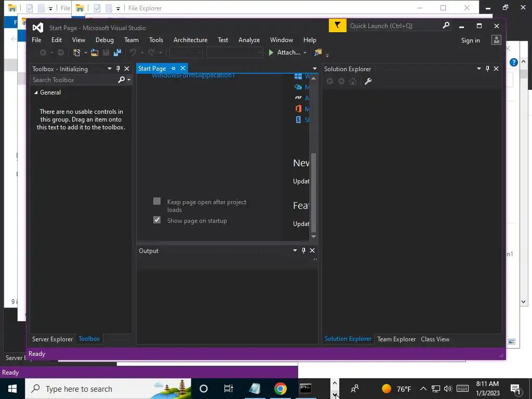Open the Architecture menu
This screenshot has width=532, height=399.
point(190,40)
